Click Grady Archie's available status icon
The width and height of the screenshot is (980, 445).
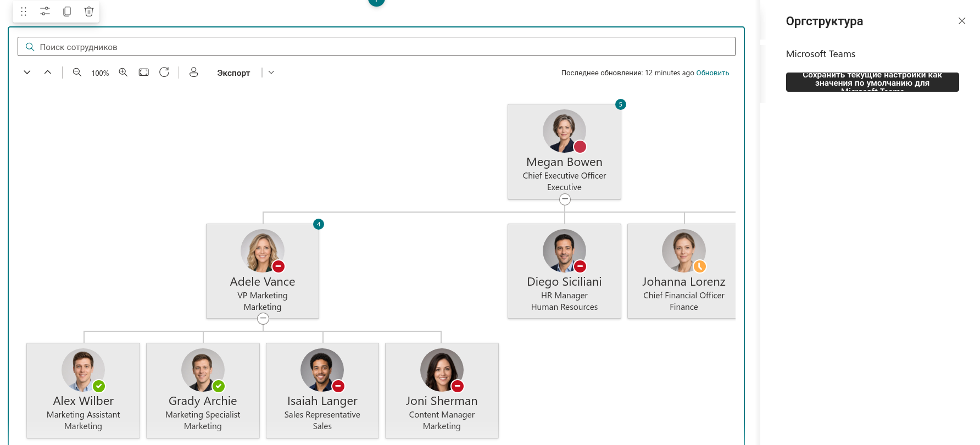click(x=219, y=386)
